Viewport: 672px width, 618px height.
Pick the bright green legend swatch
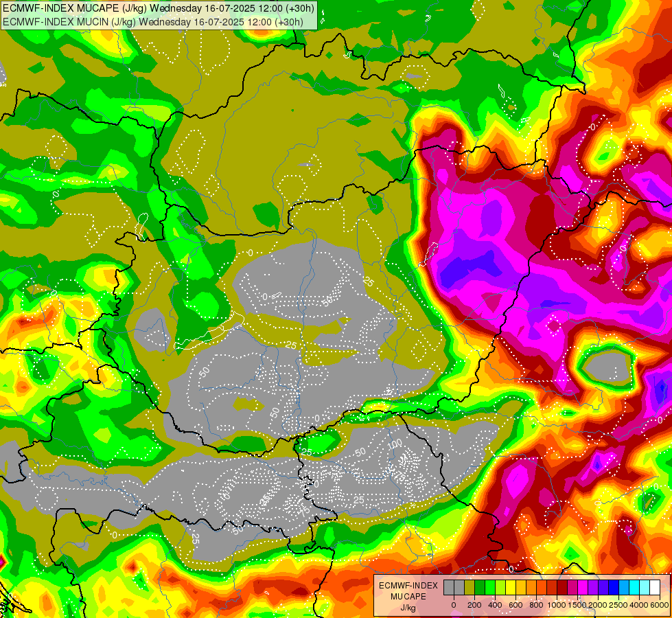click(x=490, y=587)
